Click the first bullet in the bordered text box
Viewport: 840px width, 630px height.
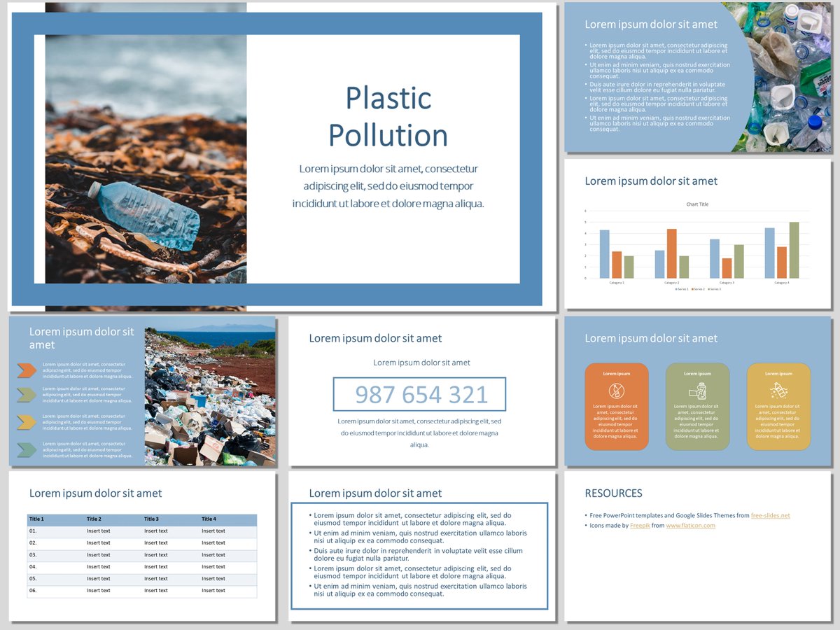point(411,519)
